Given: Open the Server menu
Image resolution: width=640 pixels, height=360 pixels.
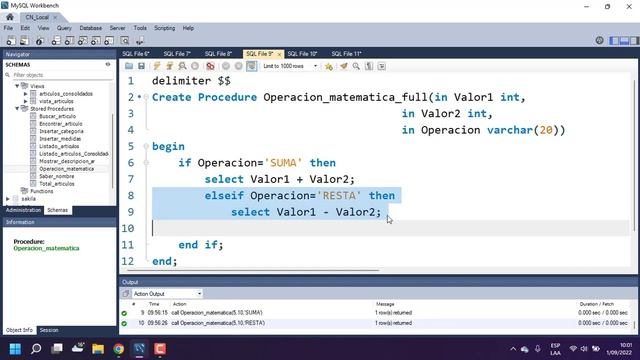Looking at the screenshot, I should (x=117, y=28).
